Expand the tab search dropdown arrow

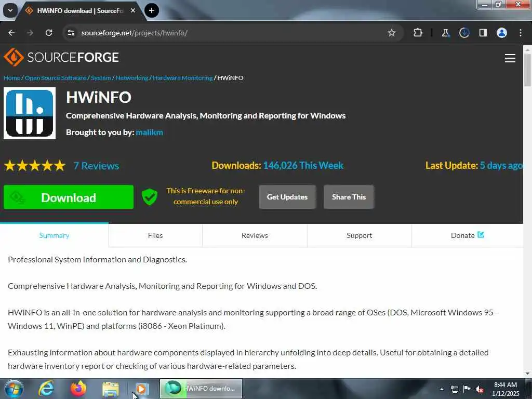tap(10, 10)
